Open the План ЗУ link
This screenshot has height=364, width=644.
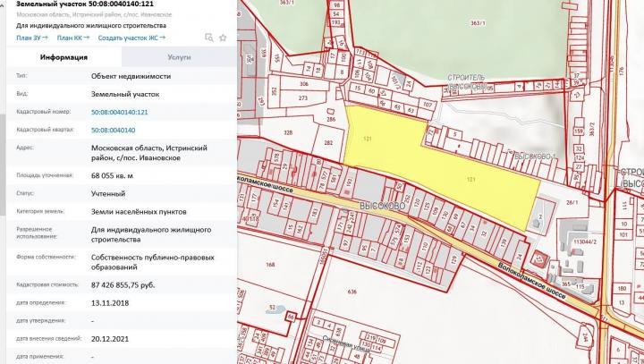(x=30, y=38)
